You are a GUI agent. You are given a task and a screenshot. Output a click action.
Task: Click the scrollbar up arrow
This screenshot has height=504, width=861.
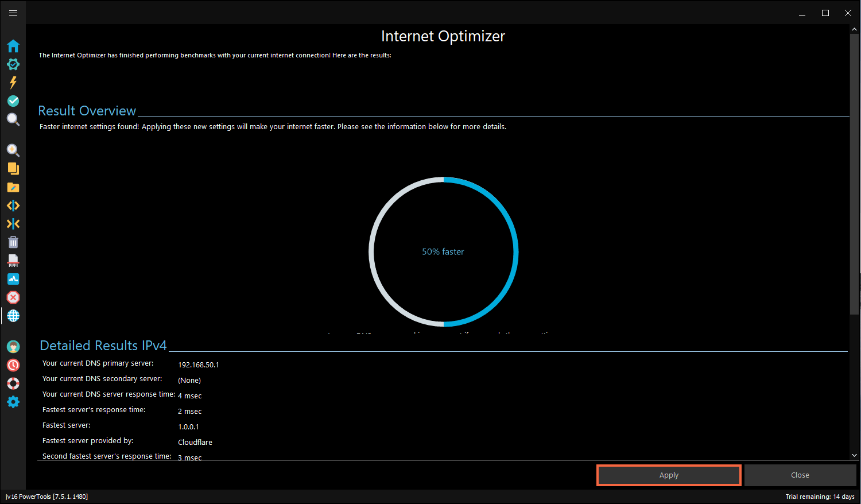854,29
